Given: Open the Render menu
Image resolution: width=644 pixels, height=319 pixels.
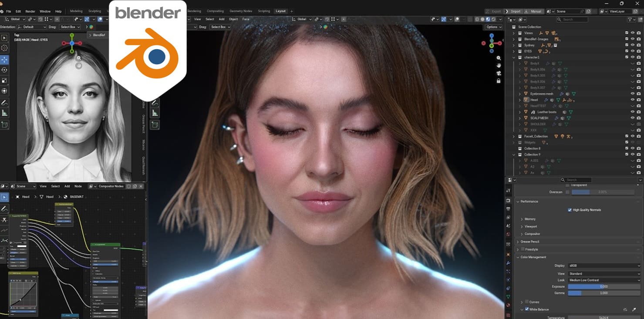Looking at the screenshot, I should pos(30,11).
